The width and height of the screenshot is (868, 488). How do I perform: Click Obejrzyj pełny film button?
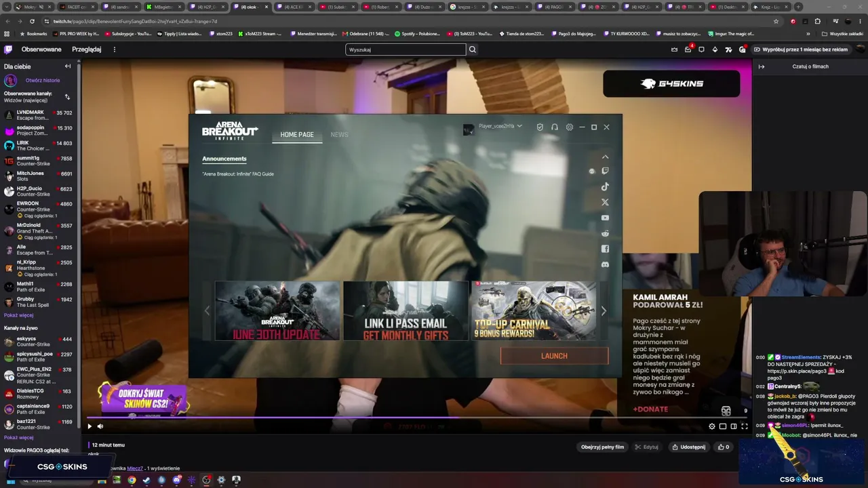pos(602,447)
